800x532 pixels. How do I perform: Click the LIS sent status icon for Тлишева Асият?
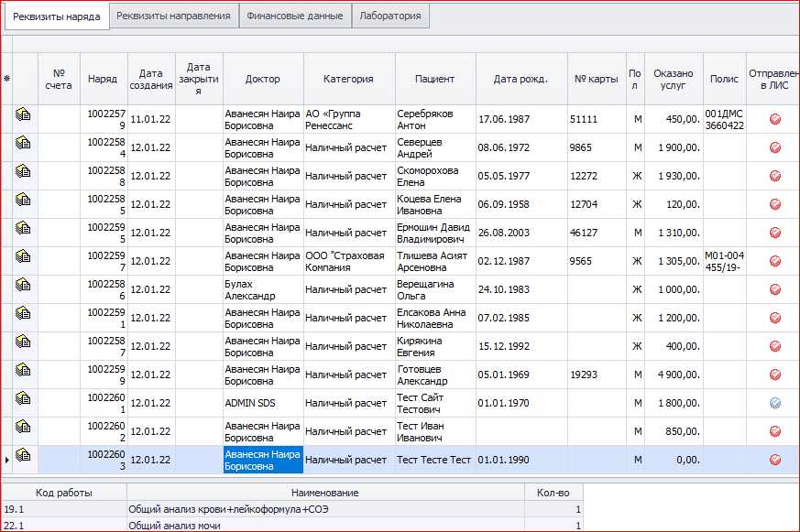pyautogui.click(x=774, y=261)
